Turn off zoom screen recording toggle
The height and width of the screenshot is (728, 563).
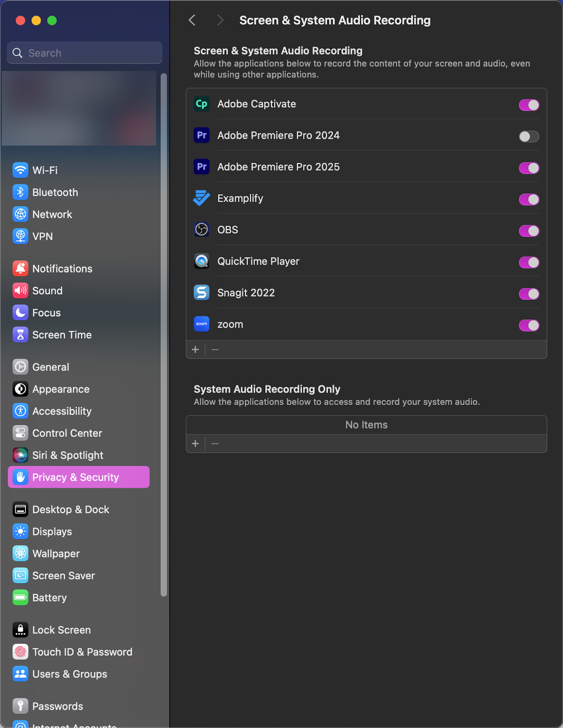click(529, 325)
